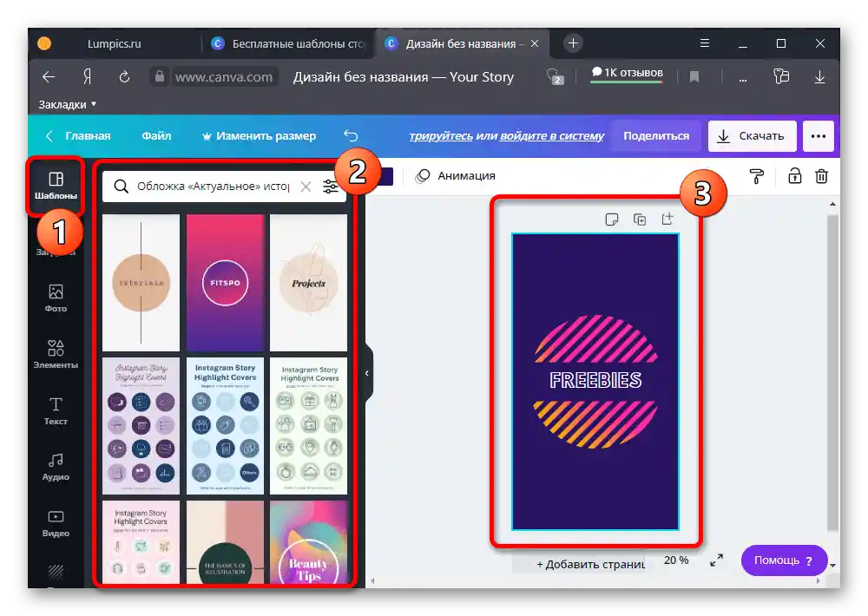Image resolution: width=868 pixels, height=616 pixels.
Task: Toggle the lock icon for the element
Action: click(794, 176)
